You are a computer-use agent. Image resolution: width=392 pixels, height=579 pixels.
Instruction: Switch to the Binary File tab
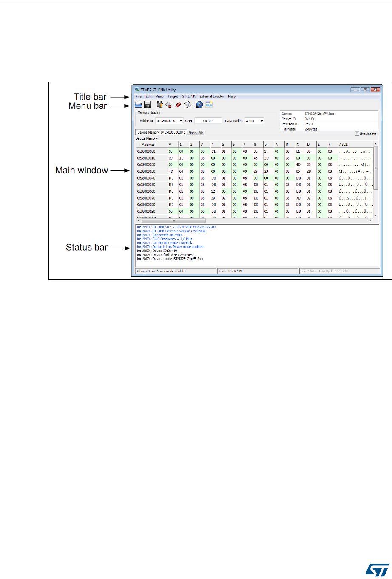click(196, 133)
